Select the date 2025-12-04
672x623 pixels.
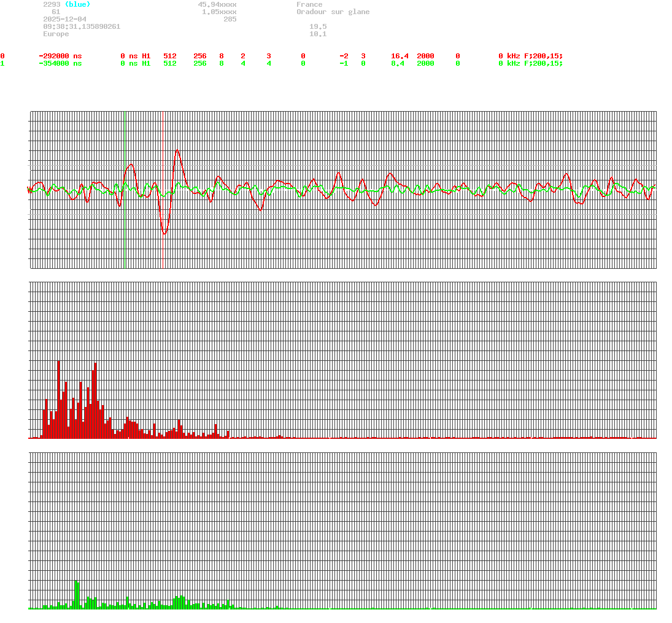point(64,19)
